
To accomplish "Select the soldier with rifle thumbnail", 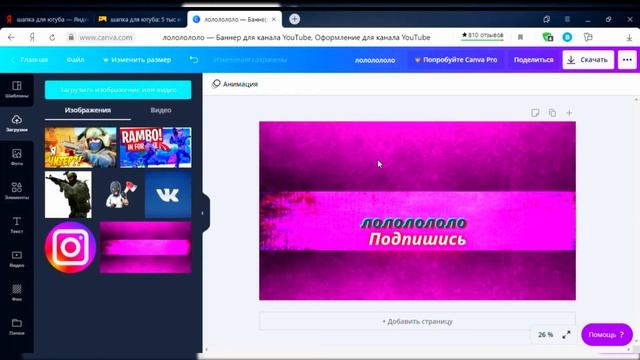I will [x=68, y=194].
